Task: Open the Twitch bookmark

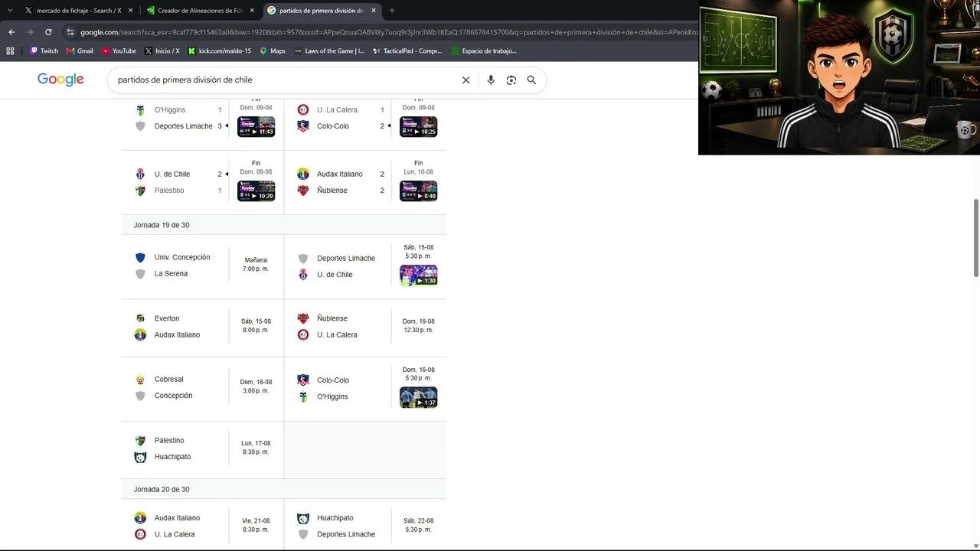Action: pyautogui.click(x=44, y=51)
